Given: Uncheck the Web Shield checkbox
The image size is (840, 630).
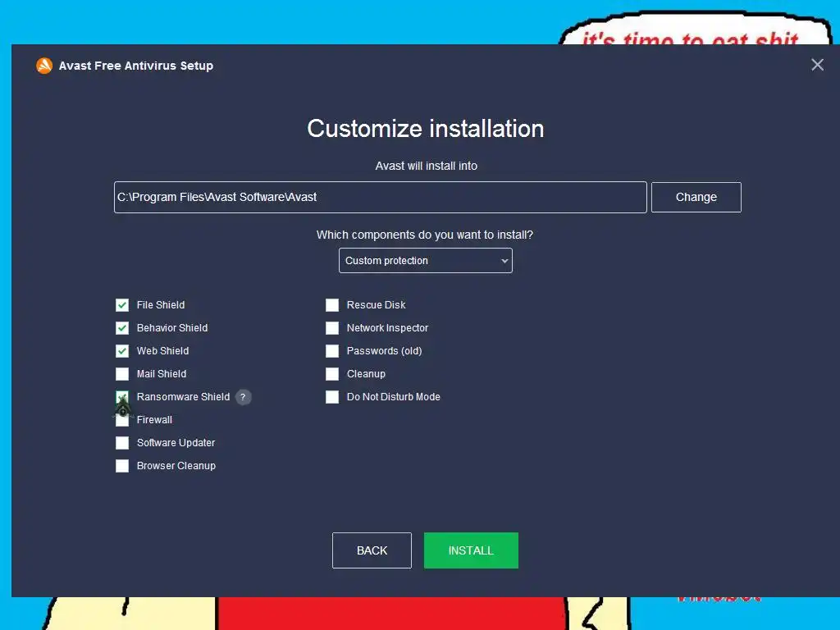Looking at the screenshot, I should 122,351.
